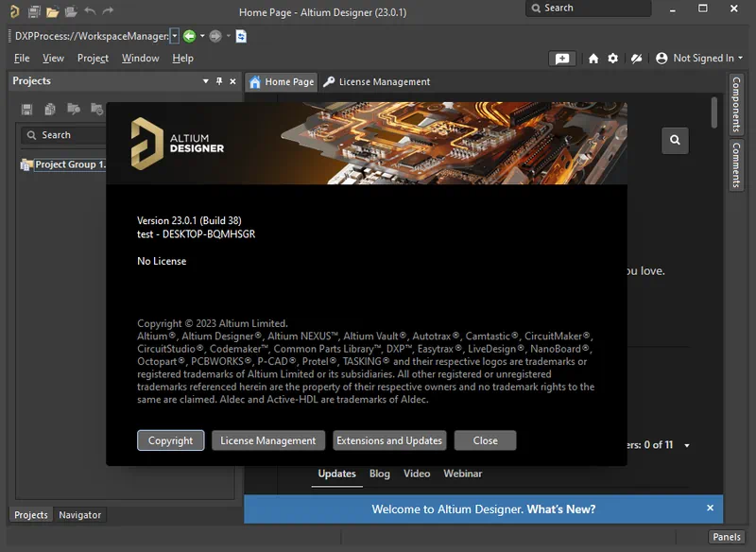Click the Redo arrow in title bar
This screenshot has width=756, height=552.
click(108, 10)
